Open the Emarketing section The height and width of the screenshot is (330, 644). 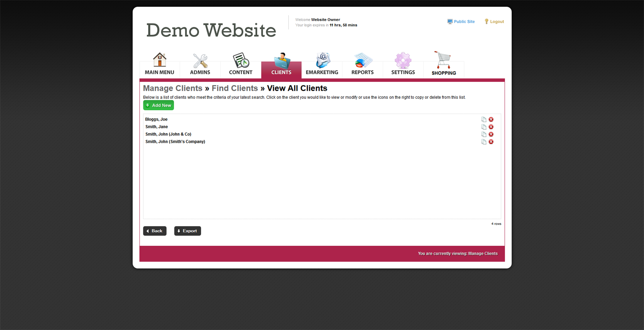pyautogui.click(x=322, y=65)
